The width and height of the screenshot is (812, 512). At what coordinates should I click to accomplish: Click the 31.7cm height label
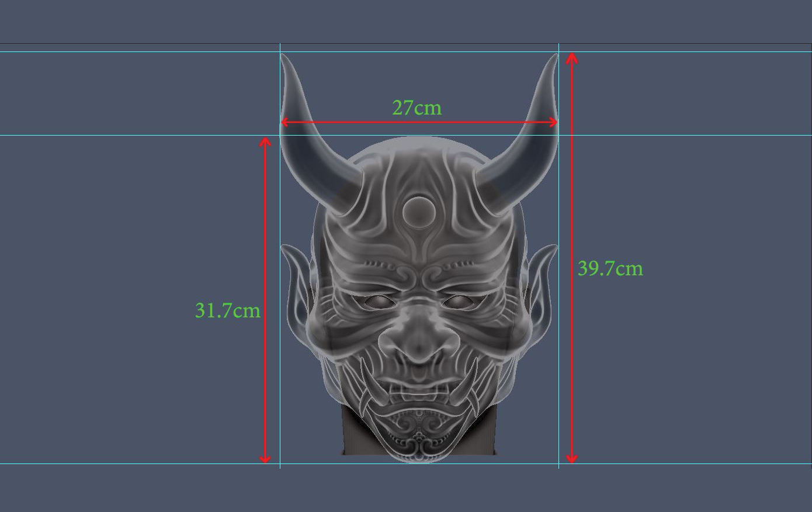pyautogui.click(x=227, y=310)
